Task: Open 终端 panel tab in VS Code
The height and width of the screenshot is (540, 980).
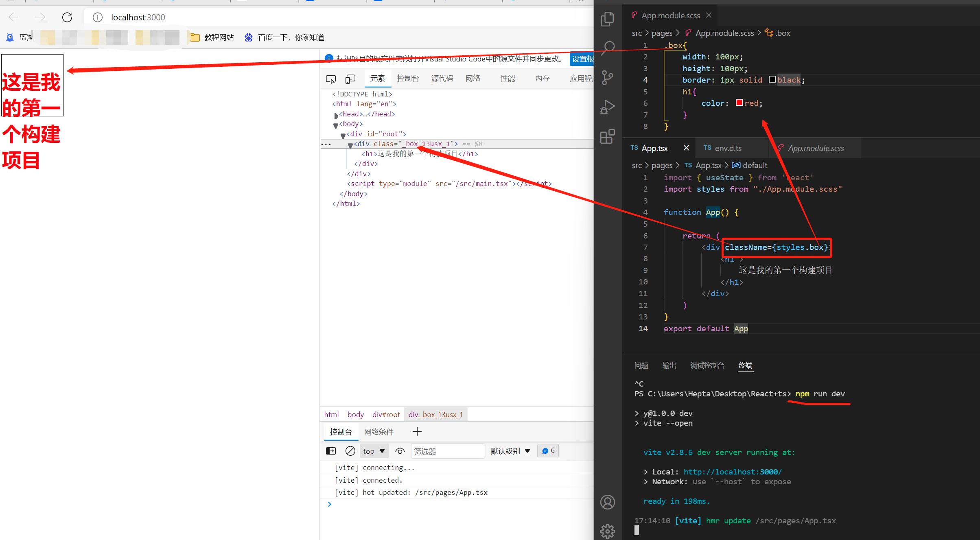Action: [746, 365]
